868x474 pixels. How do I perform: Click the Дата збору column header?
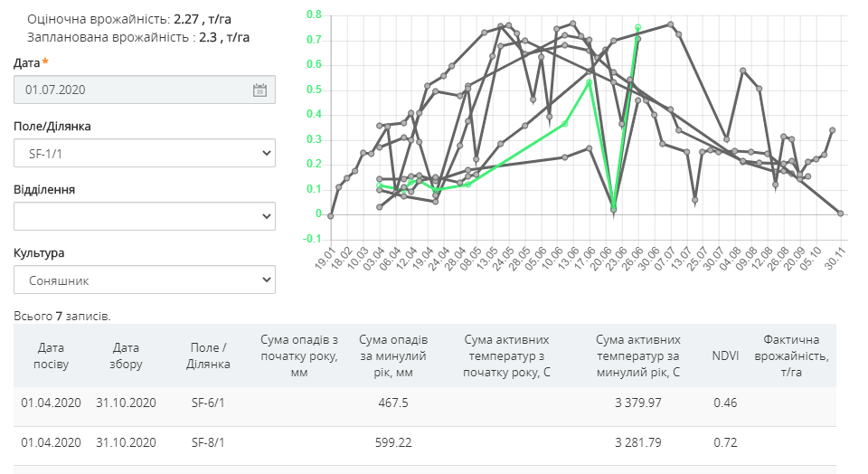[127, 355]
